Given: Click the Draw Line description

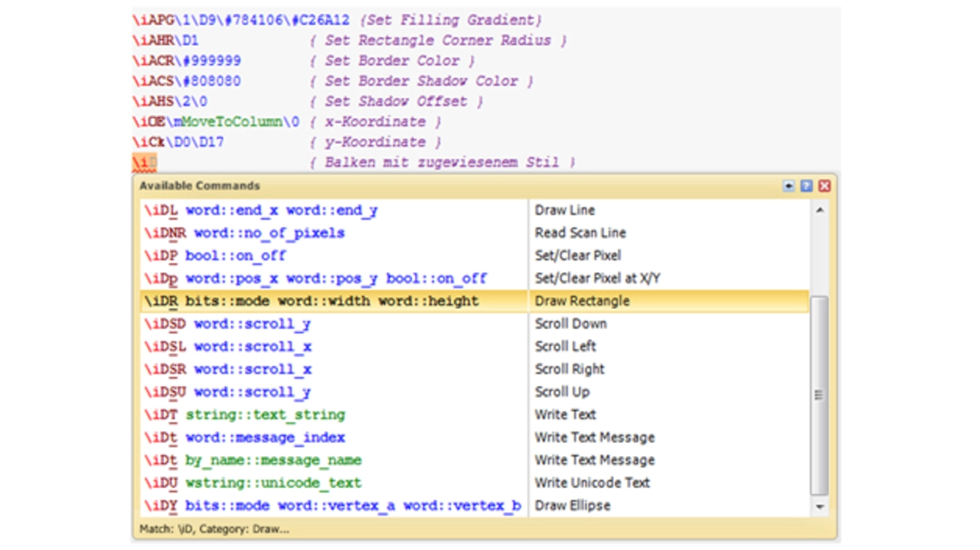Looking at the screenshot, I should pyautogui.click(x=565, y=210).
